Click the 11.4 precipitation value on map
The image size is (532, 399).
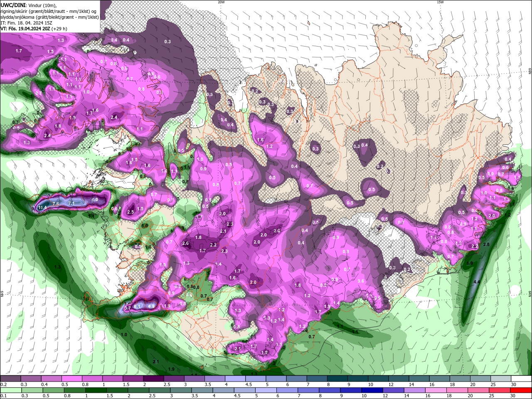point(42,207)
